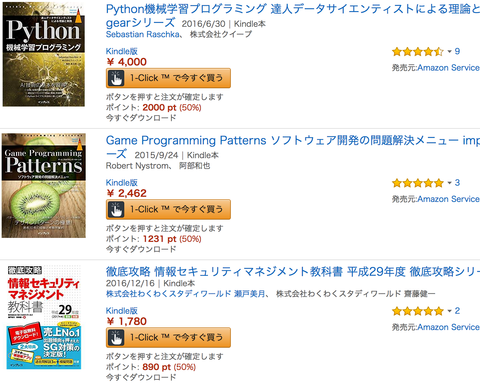Open review count 9 link
480x383 pixels.
pyautogui.click(x=457, y=51)
